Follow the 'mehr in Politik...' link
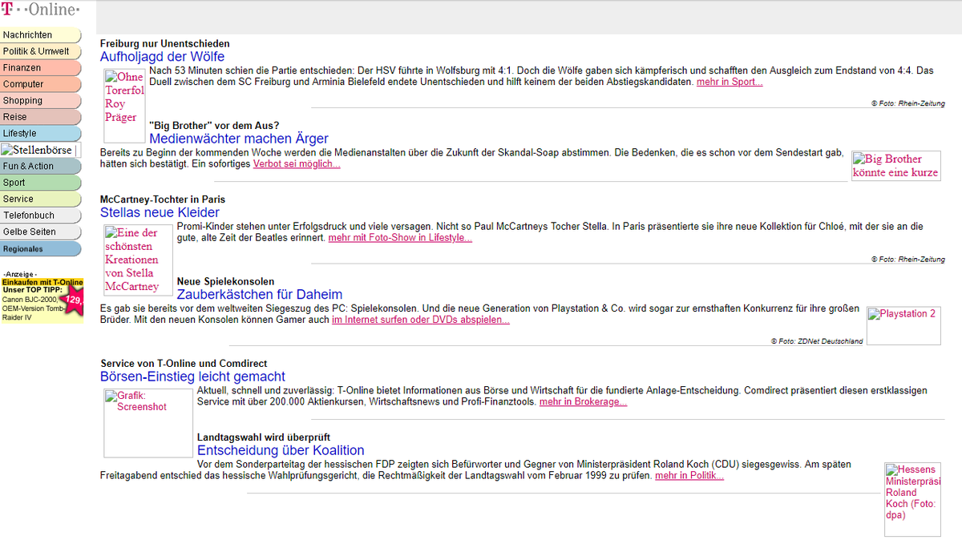The image size is (962, 560). click(689, 476)
